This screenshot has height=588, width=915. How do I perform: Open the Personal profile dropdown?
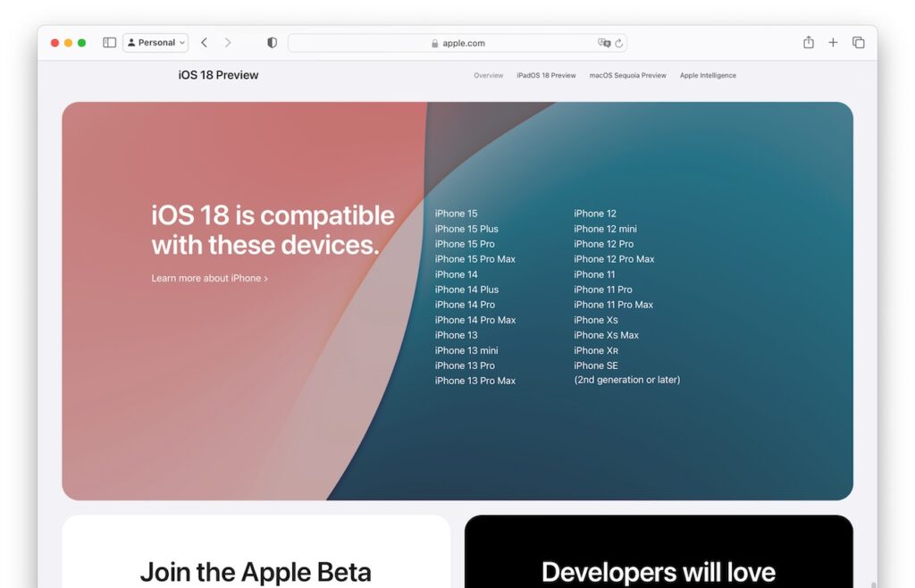tap(155, 42)
